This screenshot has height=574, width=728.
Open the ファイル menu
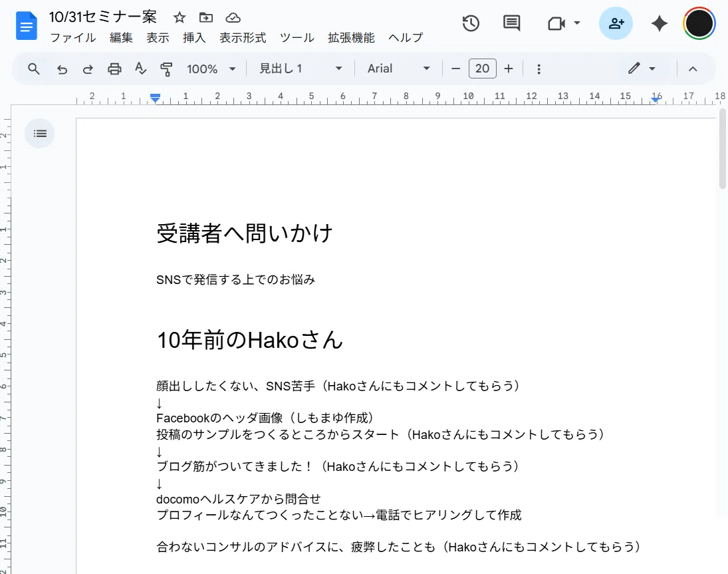(x=73, y=38)
